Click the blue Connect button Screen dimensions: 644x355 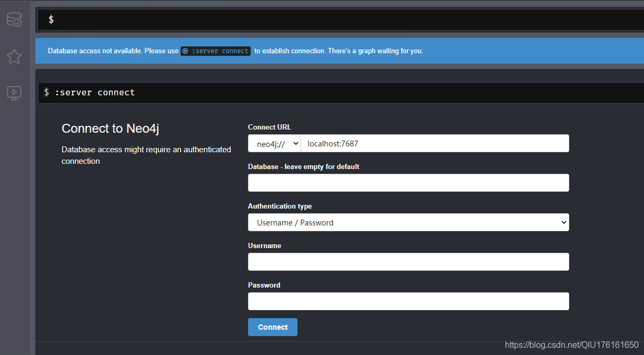tap(273, 327)
